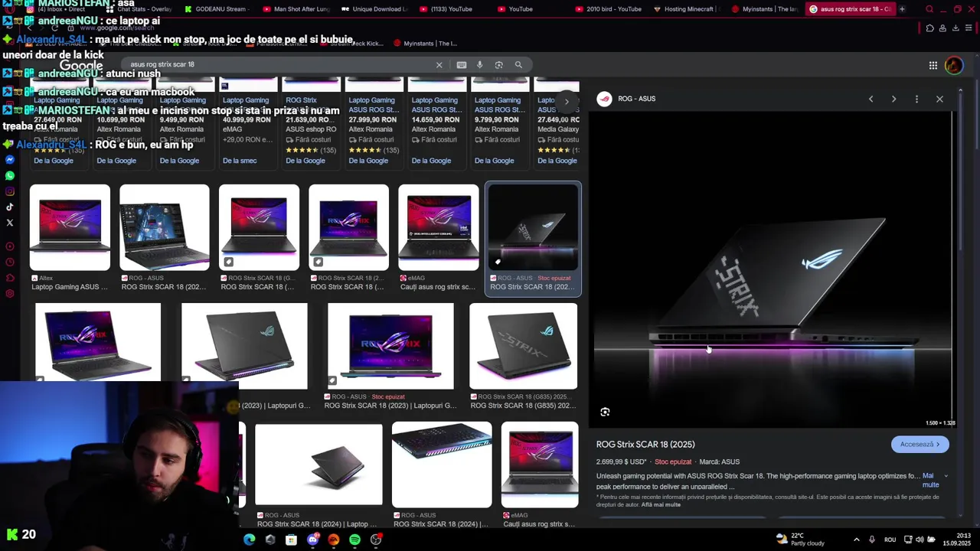Switch to Myinstants tab
The image size is (980, 551).
point(763,9)
